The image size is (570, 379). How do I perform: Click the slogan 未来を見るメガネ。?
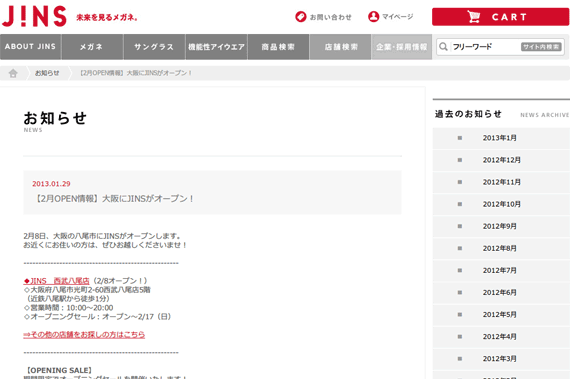107,17
